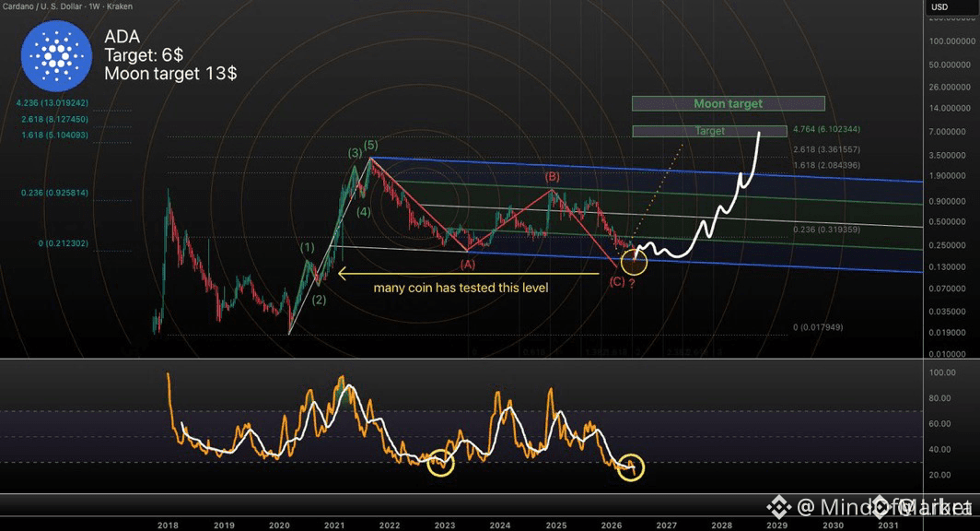Select Fibonacci label 4.236 (13.019242)
The height and width of the screenshot is (531, 980).
click(x=52, y=102)
